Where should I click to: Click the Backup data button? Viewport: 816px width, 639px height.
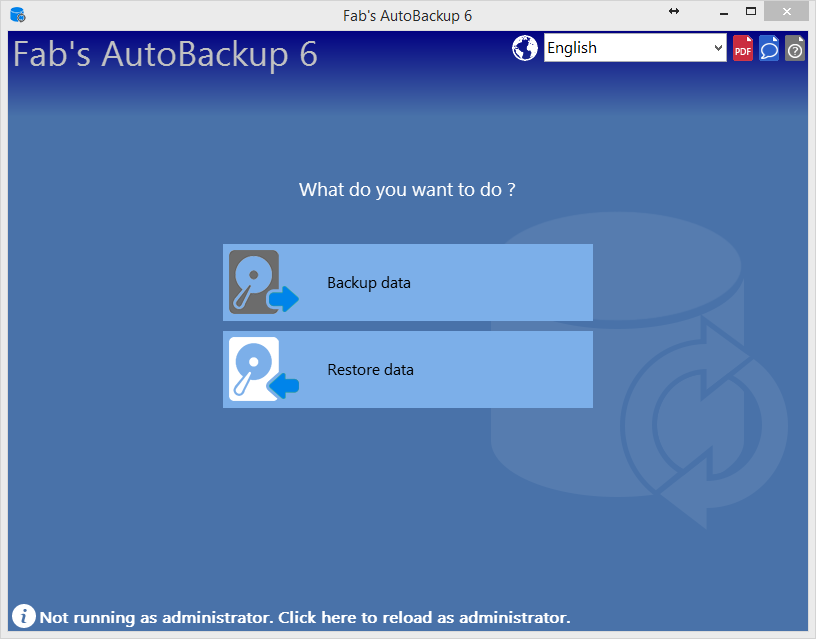point(407,282)
